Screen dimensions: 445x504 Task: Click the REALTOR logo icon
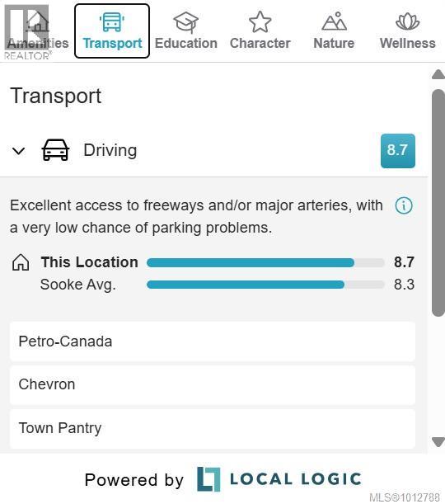27,32
